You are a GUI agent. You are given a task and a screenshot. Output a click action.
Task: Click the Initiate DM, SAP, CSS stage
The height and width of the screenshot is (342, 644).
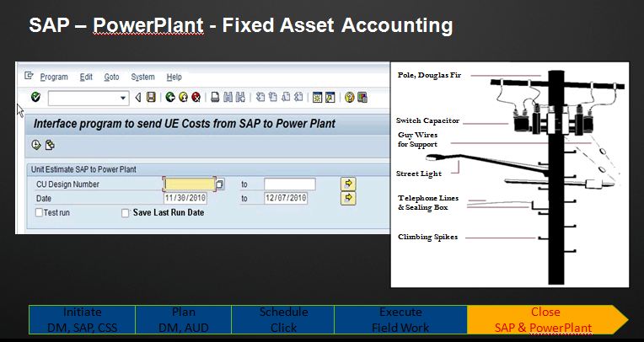point(82,319)
